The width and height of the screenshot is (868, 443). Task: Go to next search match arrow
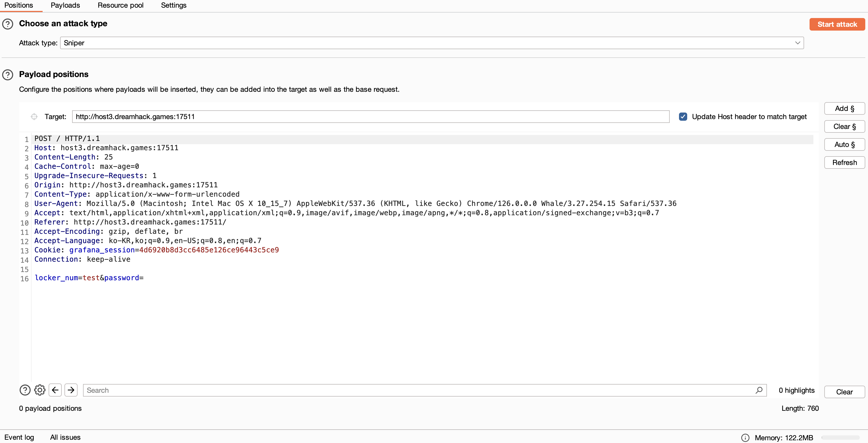click(x=71, y=390)
